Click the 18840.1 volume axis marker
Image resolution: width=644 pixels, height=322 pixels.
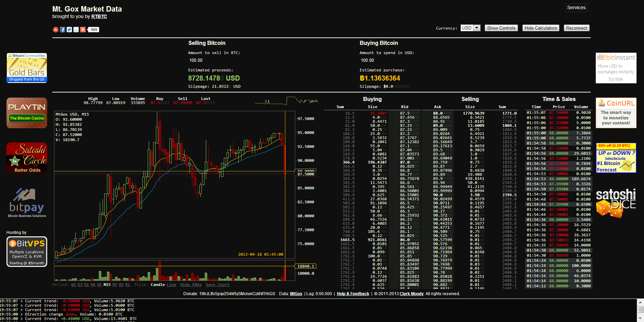pyautogui.click(x=306, y=266)
